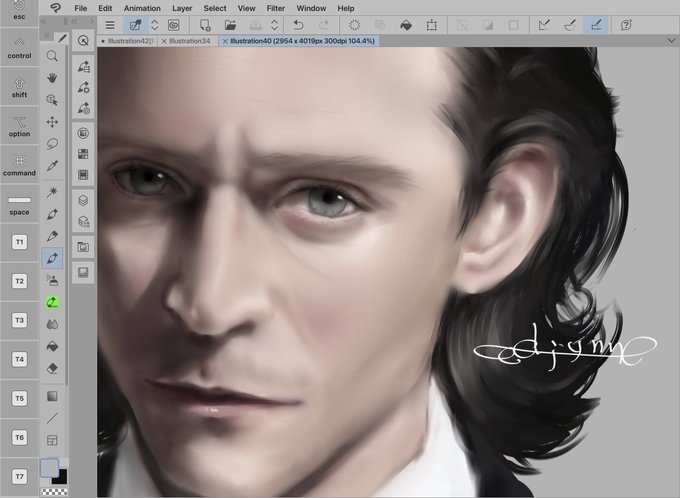Select the Auto Select magic wand tool
Screen dimensions: 680x498
52,192
